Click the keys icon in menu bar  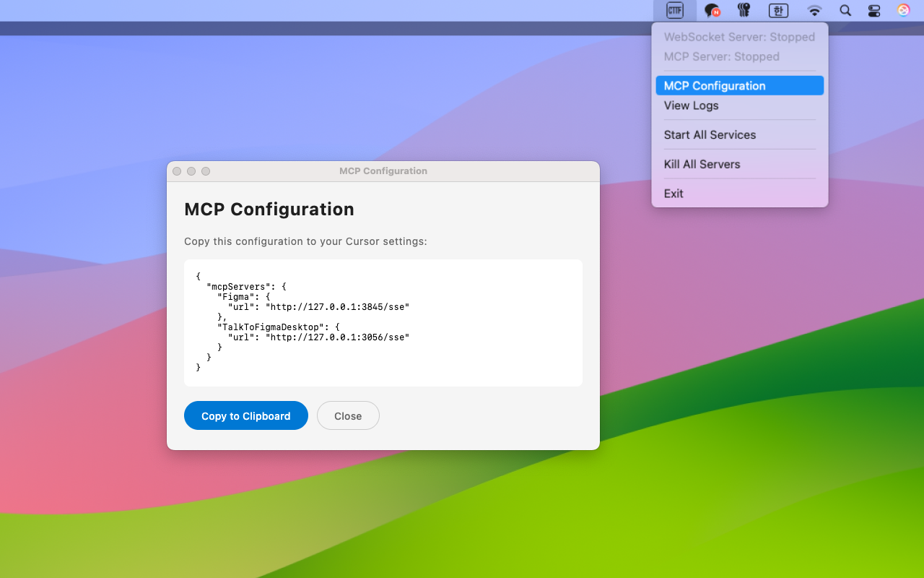point(744,10)
